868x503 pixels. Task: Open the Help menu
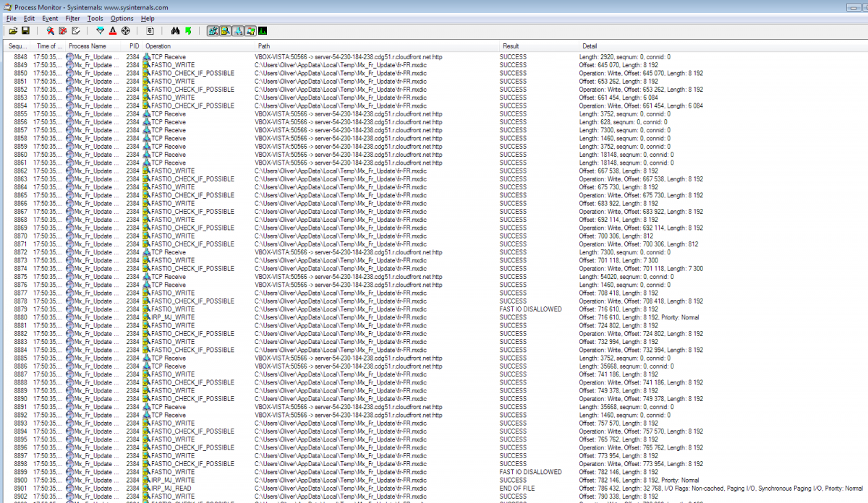(148, 18)
